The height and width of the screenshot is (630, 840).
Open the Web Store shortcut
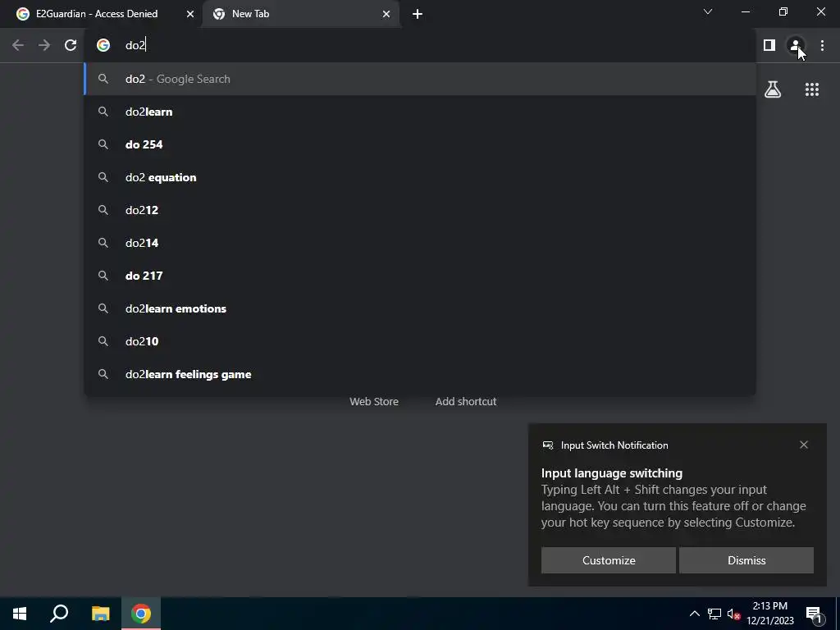(374, 402)
